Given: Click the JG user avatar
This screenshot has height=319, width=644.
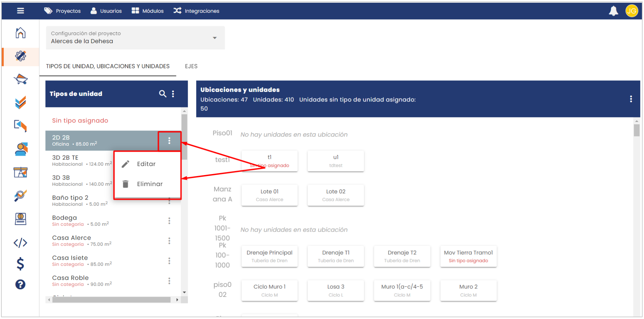Looking at the screenshot, I should click(x=632, y=11).
